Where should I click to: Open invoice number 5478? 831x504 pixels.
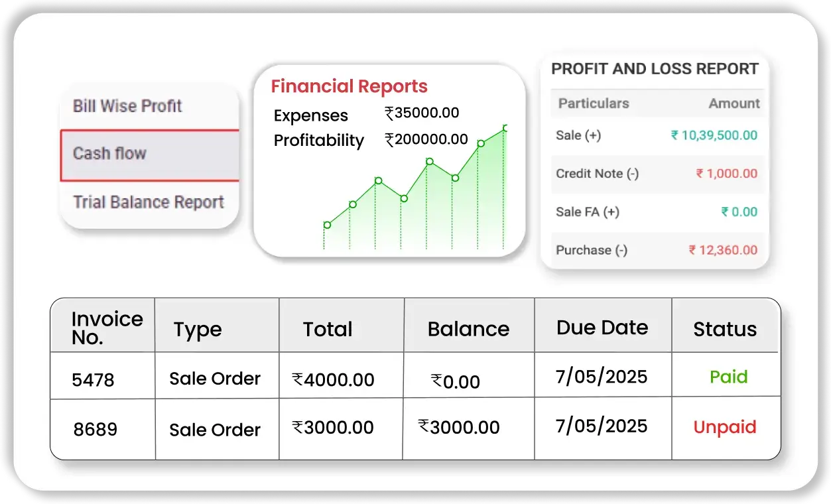click(x=94, y=380)
